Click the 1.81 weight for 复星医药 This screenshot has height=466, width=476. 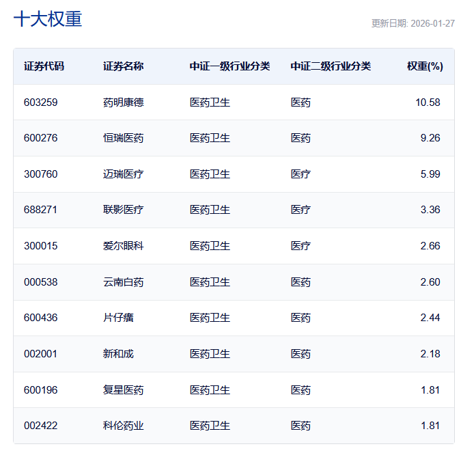click(x=430, y=389)
